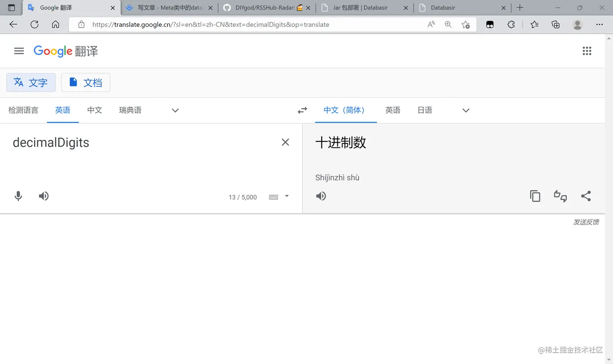Clear the source text with X

285,142
